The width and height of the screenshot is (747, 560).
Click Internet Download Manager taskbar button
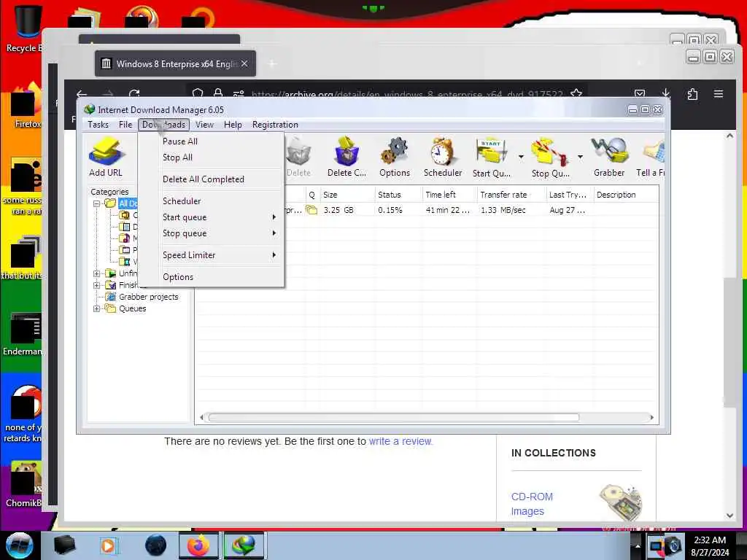[244, 545]
